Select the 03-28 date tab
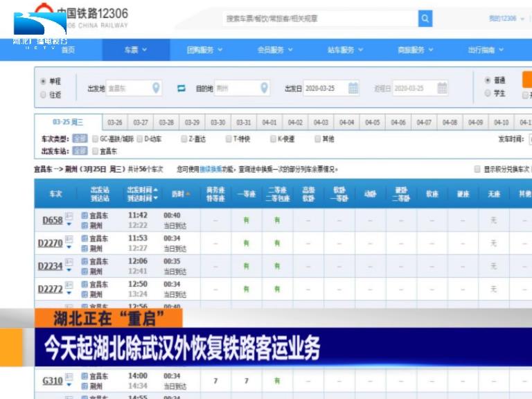The width and height of the screenshot is (532, 399). pos(166,123)
